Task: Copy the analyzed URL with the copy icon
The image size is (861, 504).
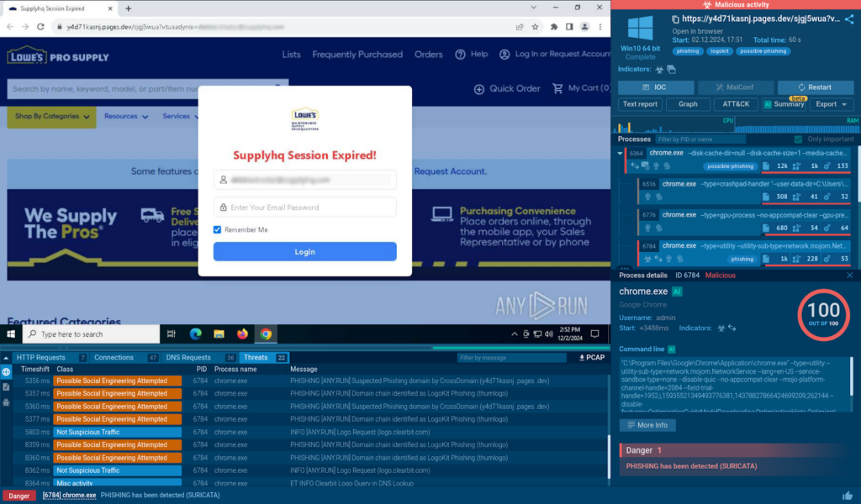Action: pyautogui.click(x=677, y=19)
